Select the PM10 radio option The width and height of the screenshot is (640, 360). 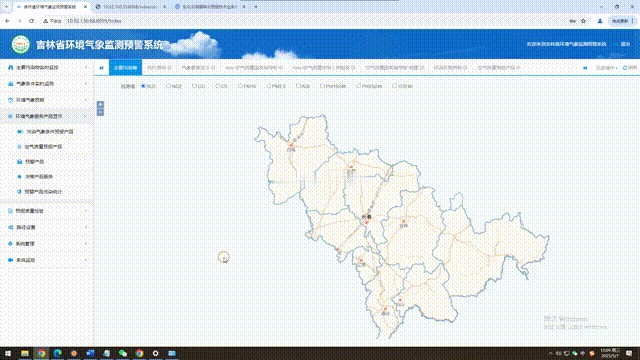[240, 86]
